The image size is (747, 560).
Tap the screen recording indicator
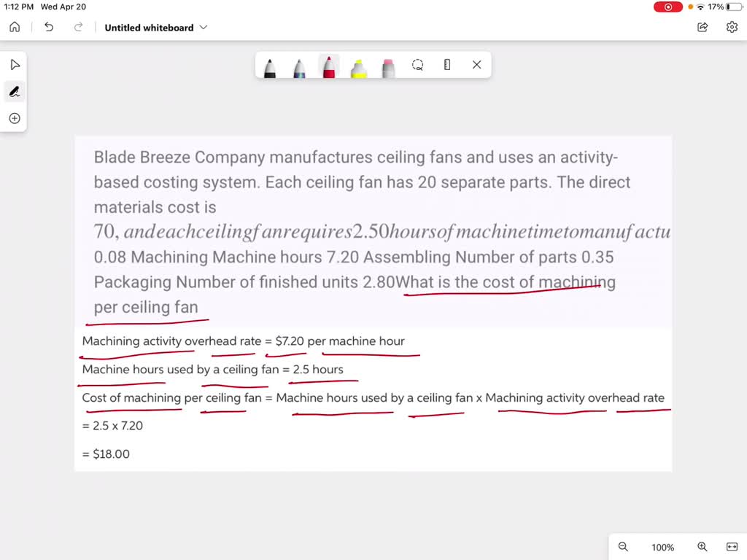(667, 7)
